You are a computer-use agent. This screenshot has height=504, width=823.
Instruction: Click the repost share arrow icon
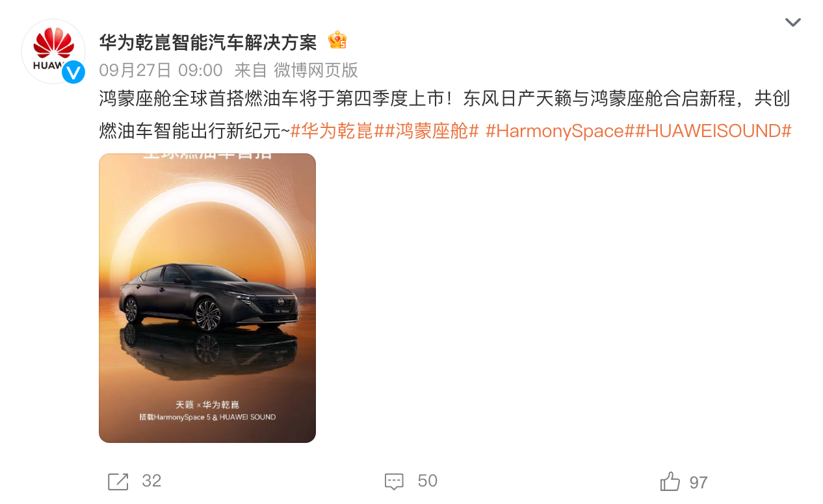118,481
